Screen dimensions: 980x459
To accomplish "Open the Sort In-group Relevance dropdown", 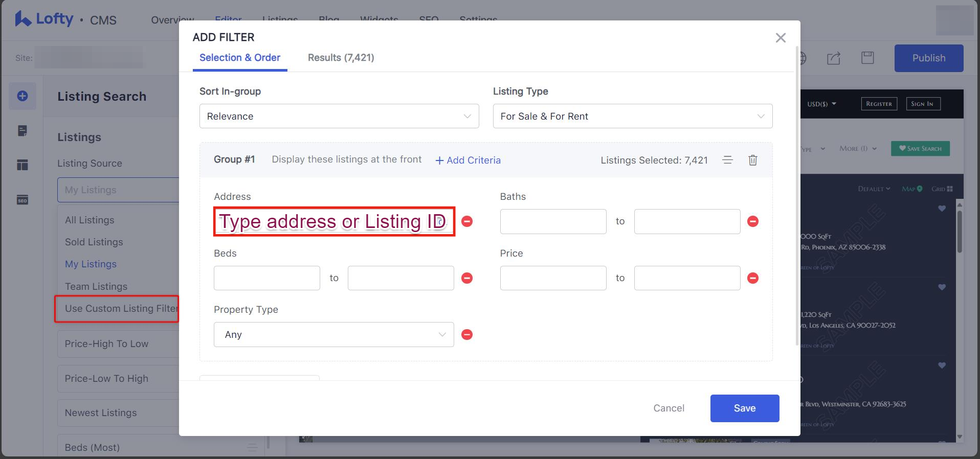I will [339, 117].
